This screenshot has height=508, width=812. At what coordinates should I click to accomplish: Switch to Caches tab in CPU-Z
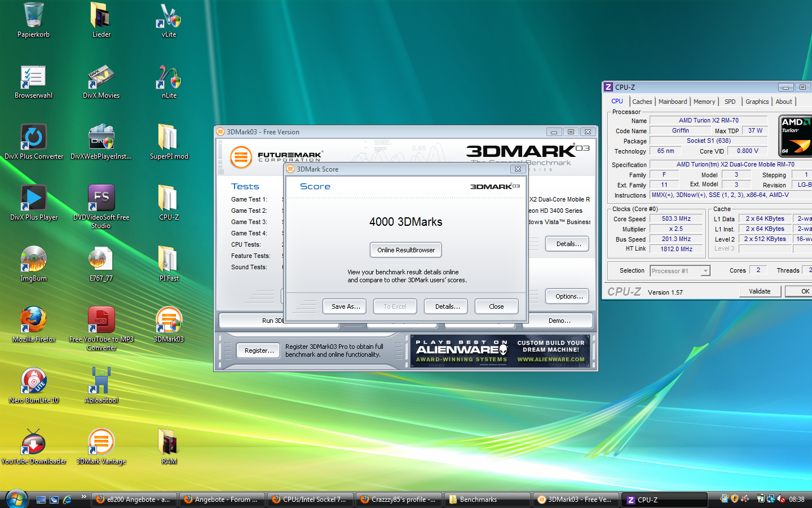642,102
